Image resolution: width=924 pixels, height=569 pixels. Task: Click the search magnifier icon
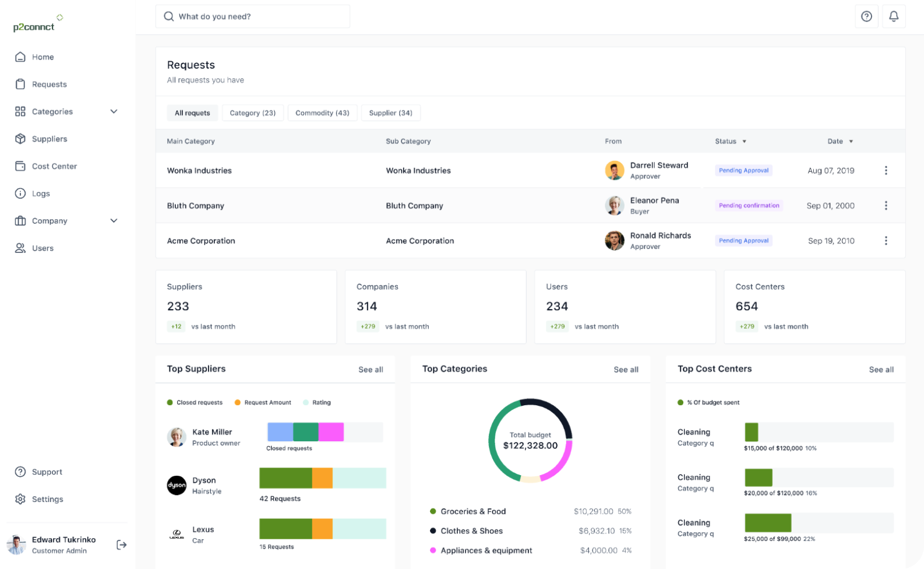[169, 16]
